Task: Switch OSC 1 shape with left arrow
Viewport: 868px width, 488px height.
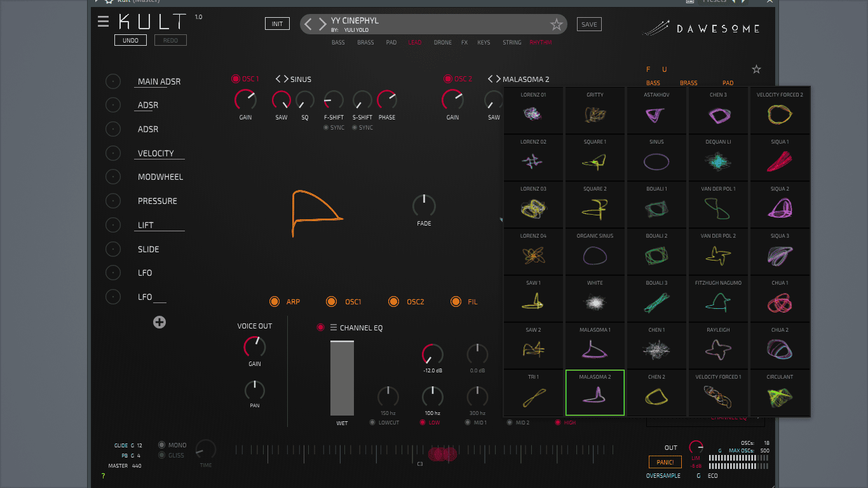Action: pos(278,79)
